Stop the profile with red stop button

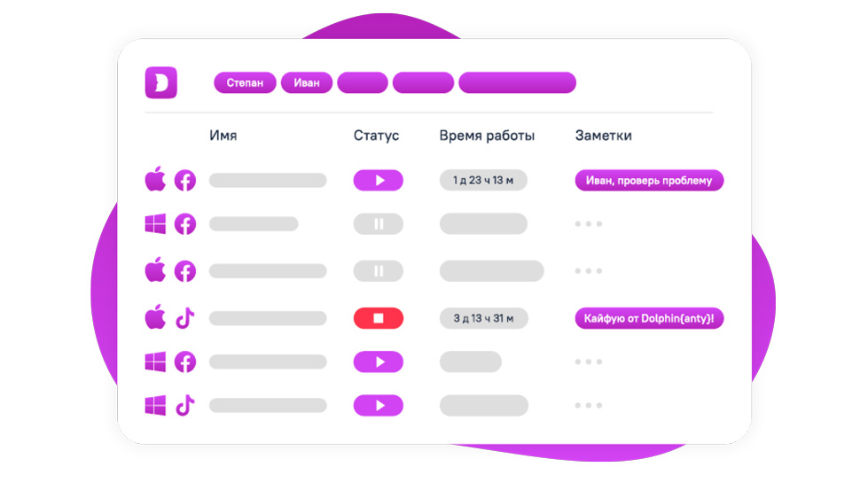point(378,318)
